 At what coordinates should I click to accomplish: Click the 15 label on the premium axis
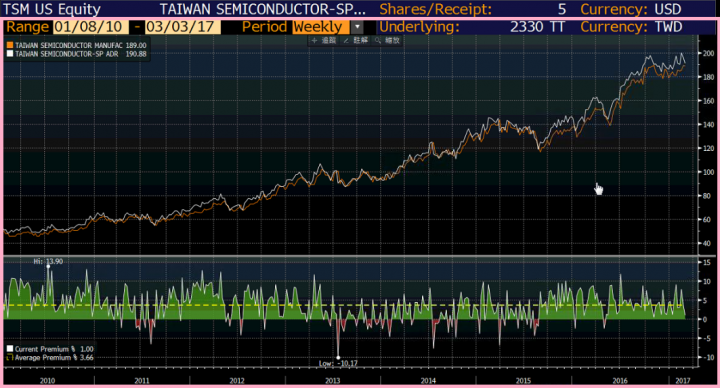(x=707, y=262)
